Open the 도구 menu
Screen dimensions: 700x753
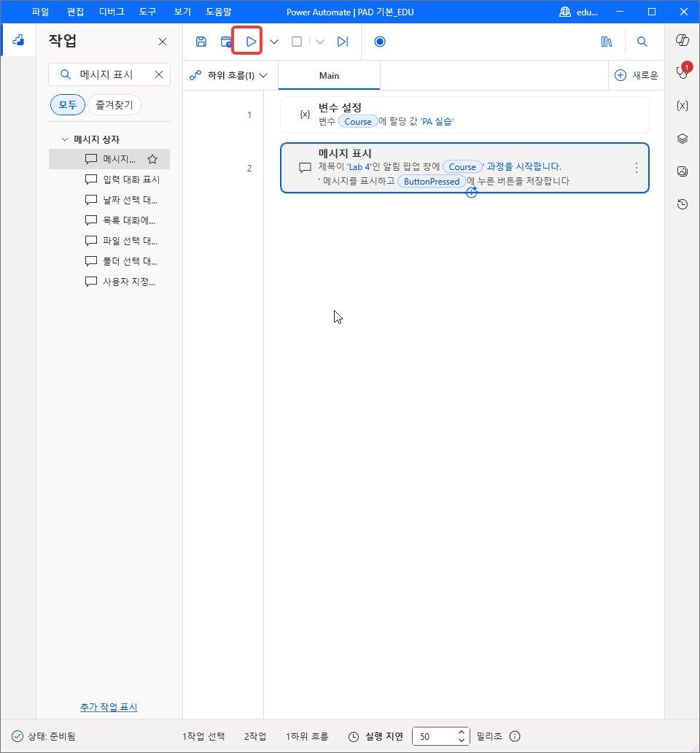pos(148,12)
